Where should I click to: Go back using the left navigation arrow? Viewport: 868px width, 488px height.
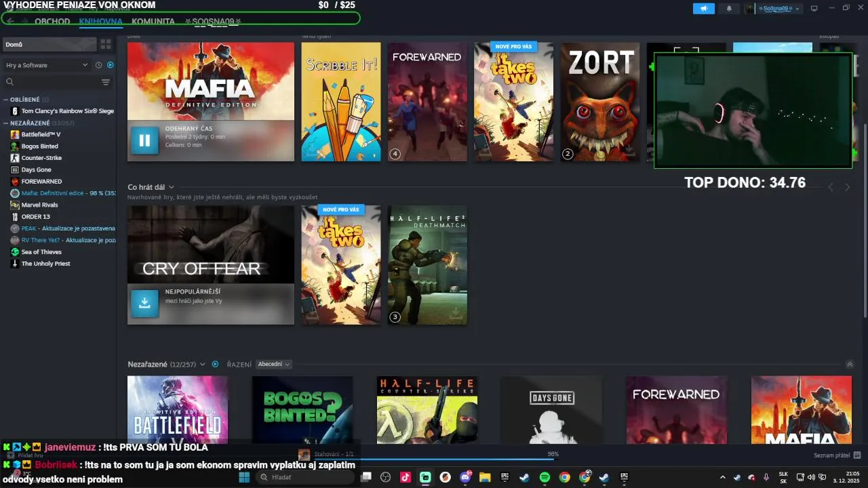coord(10,20)
